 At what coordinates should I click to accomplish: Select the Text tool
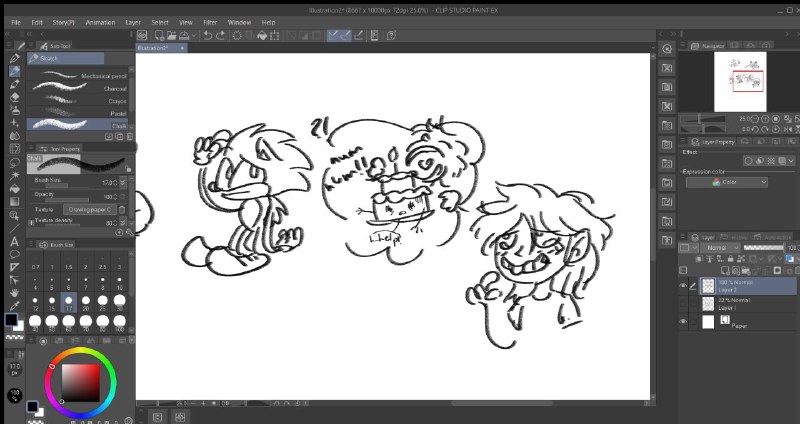coord(14,241)
